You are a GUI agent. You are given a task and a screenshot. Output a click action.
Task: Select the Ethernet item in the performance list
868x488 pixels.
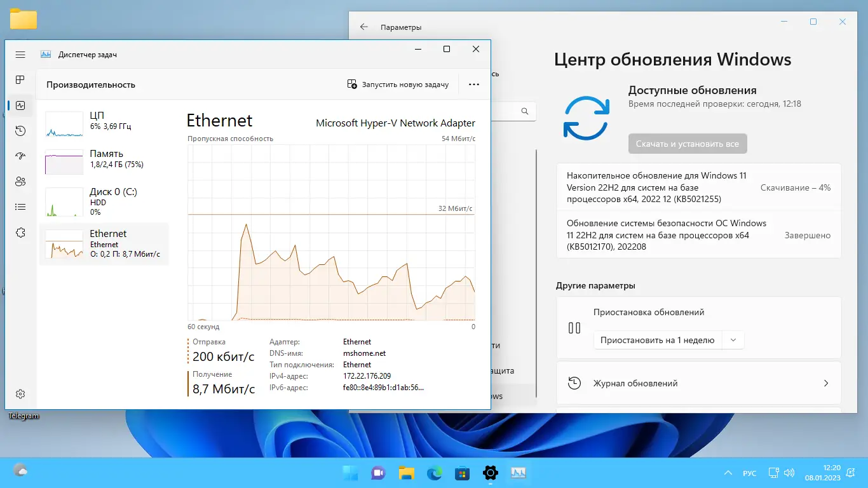pos(104,244)
